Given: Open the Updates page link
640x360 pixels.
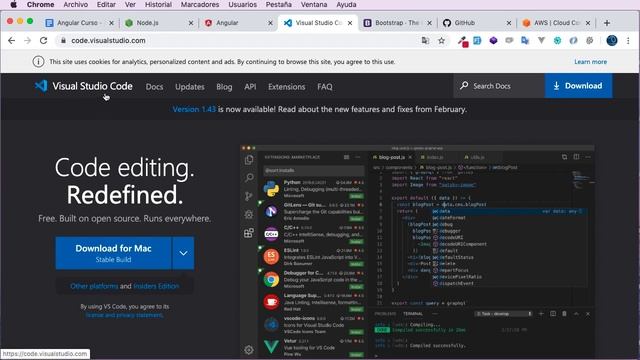Looking at the screenshot, I should point(189,87).
